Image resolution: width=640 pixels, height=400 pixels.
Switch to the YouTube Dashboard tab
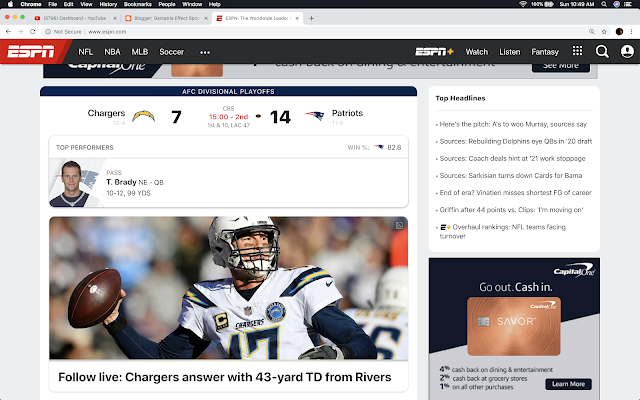75,18
